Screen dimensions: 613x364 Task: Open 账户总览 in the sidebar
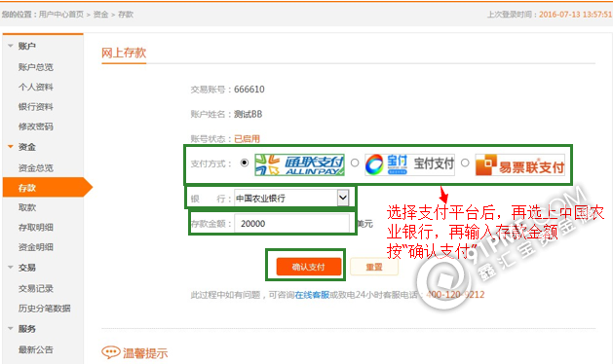pos(36,67)
